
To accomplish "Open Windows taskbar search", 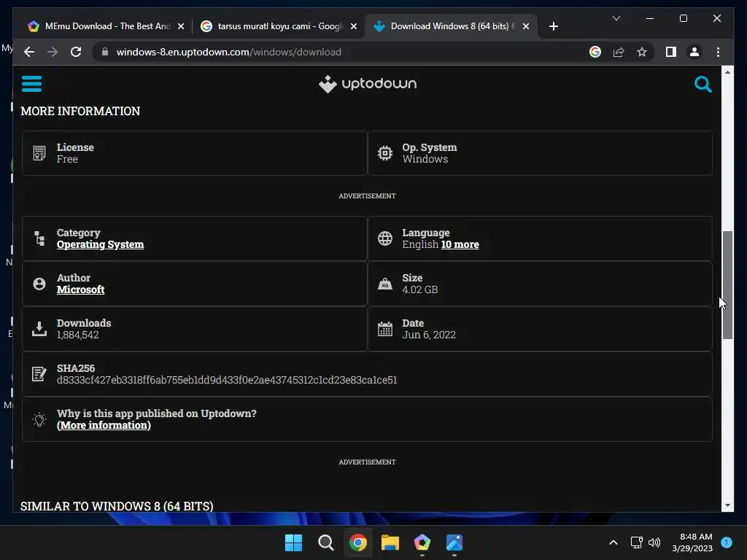I will click(x=326, y=542).
